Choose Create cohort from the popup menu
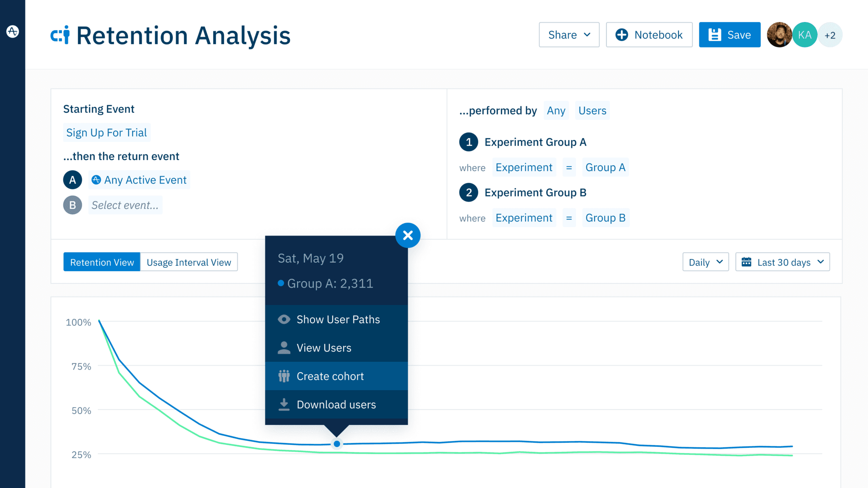Screen dimensions: 868x488 coord(330,376)
